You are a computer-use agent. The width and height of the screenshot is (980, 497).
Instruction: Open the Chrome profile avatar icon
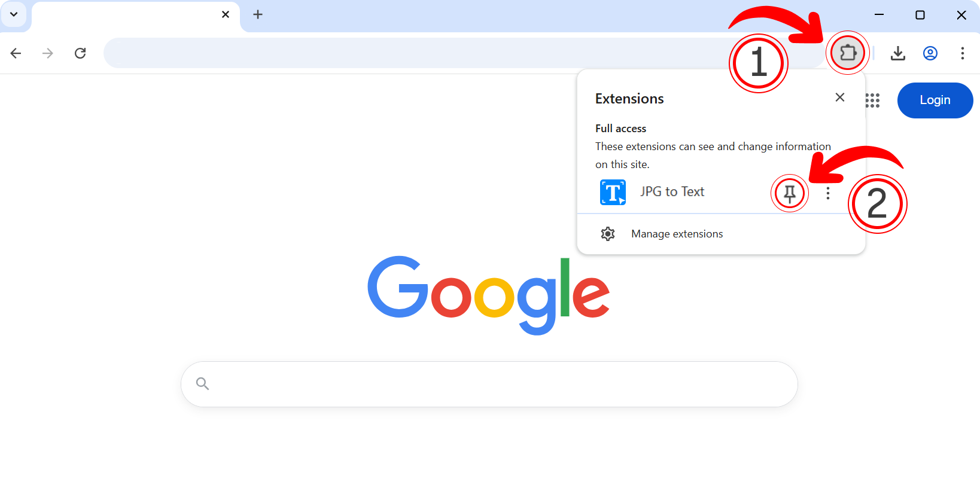(930, 53)
